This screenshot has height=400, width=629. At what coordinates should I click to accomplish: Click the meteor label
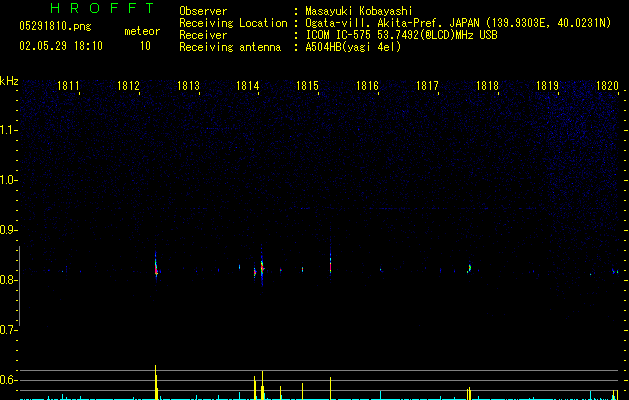(142, 31)
